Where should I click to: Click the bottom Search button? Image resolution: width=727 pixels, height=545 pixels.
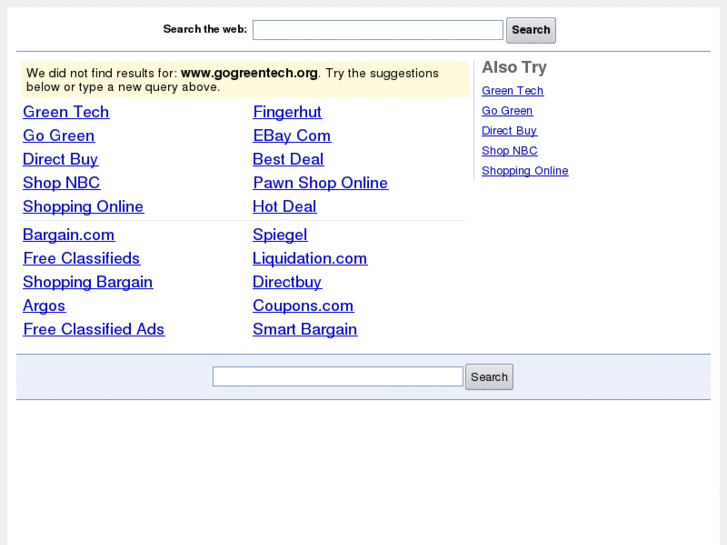tap(489, 377)
